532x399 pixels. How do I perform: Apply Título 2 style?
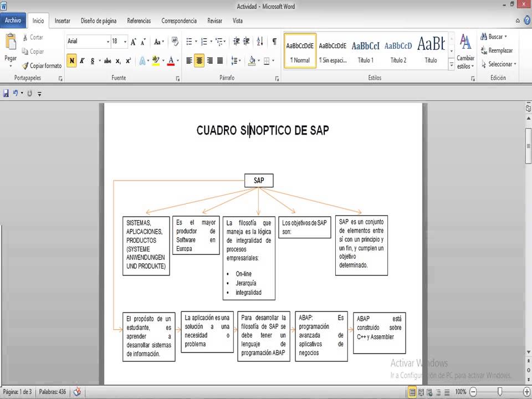click(x=398, y=51)
